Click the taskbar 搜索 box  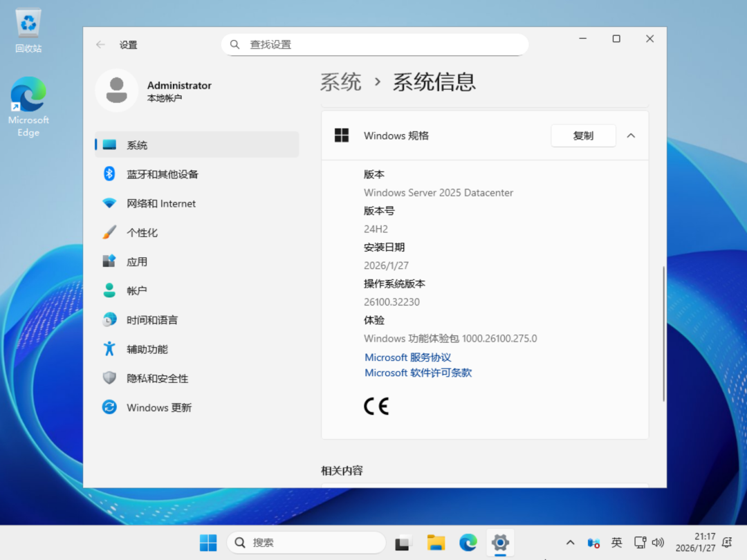pyautogui.click(x=306, y=543)
